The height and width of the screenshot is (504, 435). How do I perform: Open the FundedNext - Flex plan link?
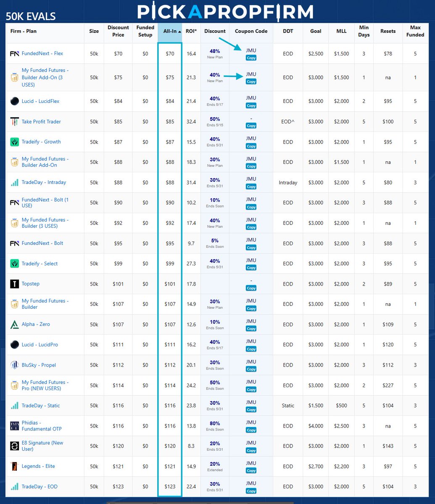point(42,54)
